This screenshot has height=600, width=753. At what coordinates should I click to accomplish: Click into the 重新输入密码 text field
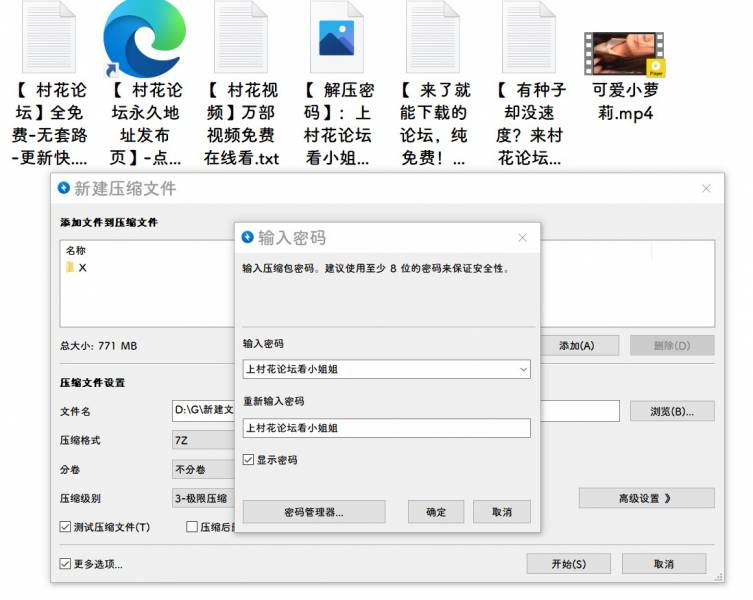coord(386,428)
